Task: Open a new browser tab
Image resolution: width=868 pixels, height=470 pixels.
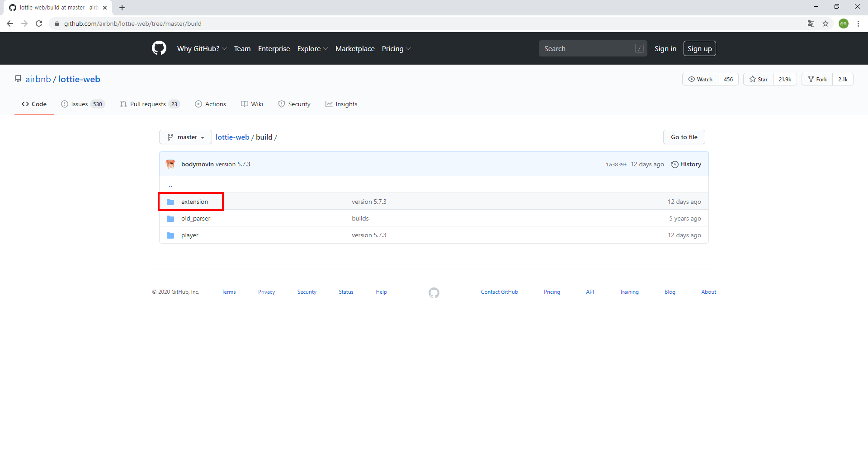Action: [122, 8]
